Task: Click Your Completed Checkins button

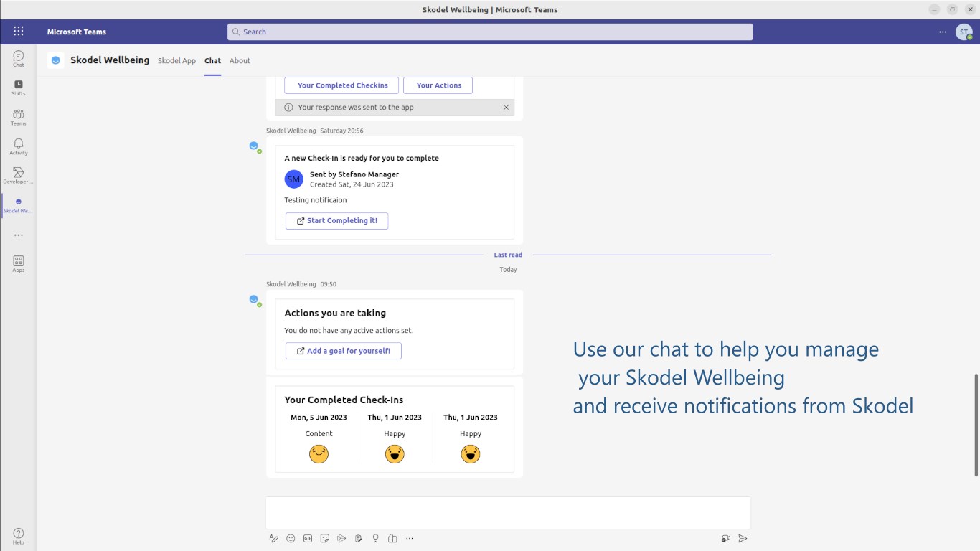Action: 342,85
